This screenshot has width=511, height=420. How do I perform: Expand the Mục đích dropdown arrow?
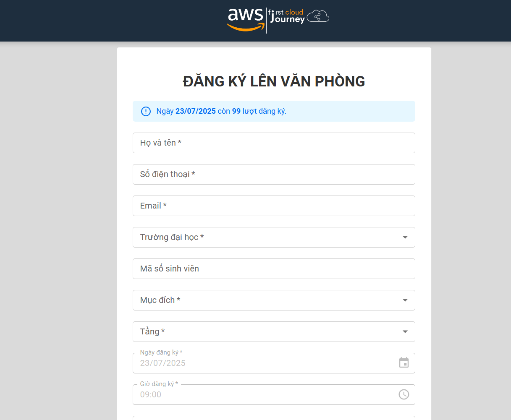(405, 300)
